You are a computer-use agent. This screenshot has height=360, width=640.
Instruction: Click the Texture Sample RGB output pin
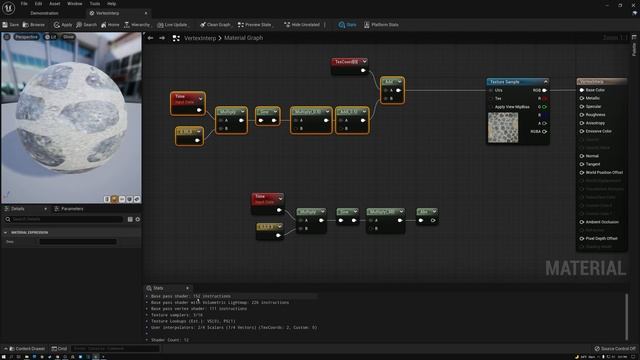pyautogui.click(x=544, y=90)
